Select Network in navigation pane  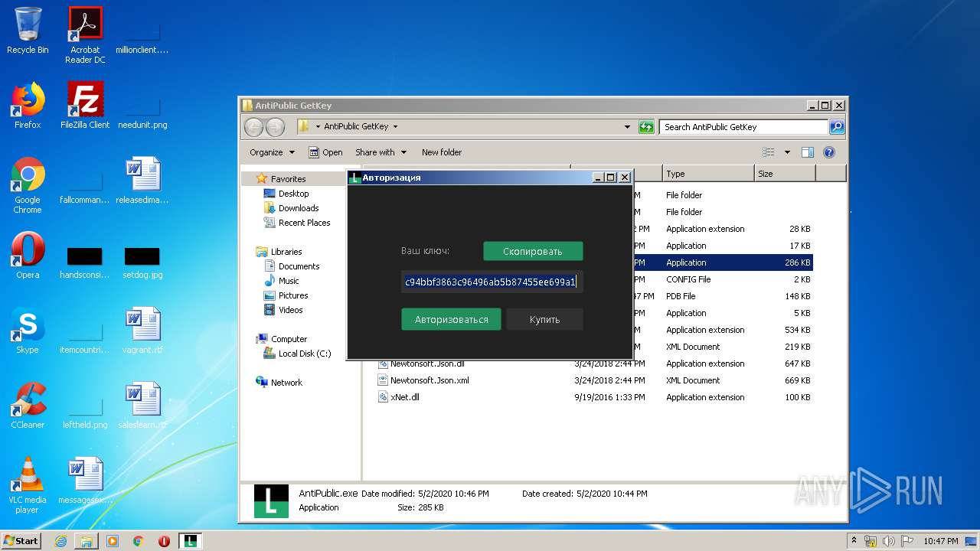pyautogui.click(x=286, y=383)
